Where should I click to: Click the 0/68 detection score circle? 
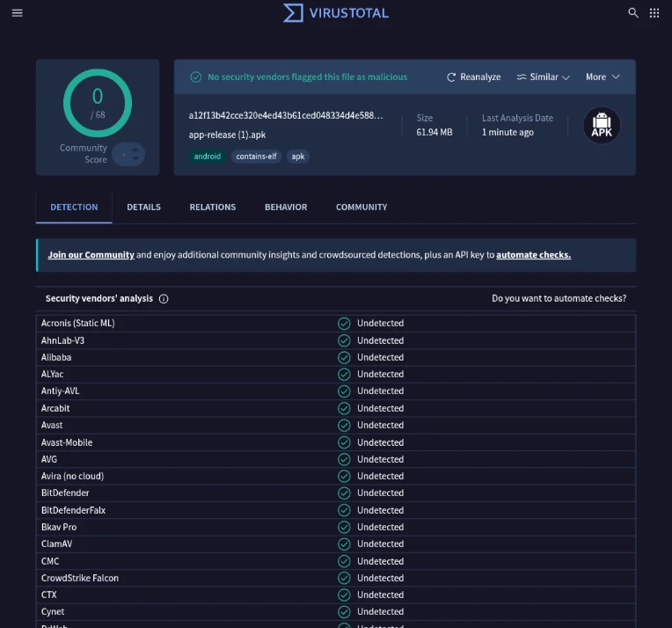point(98,103)
